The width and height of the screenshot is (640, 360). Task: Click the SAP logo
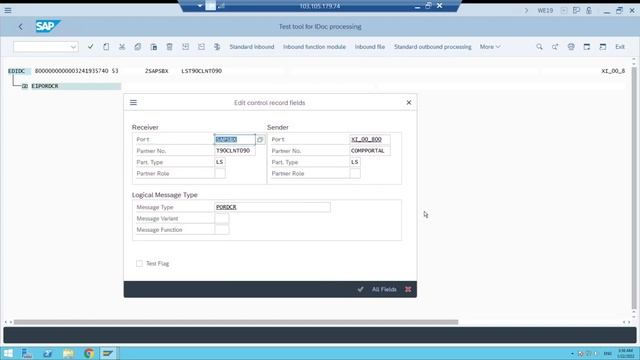pos(48,27)
